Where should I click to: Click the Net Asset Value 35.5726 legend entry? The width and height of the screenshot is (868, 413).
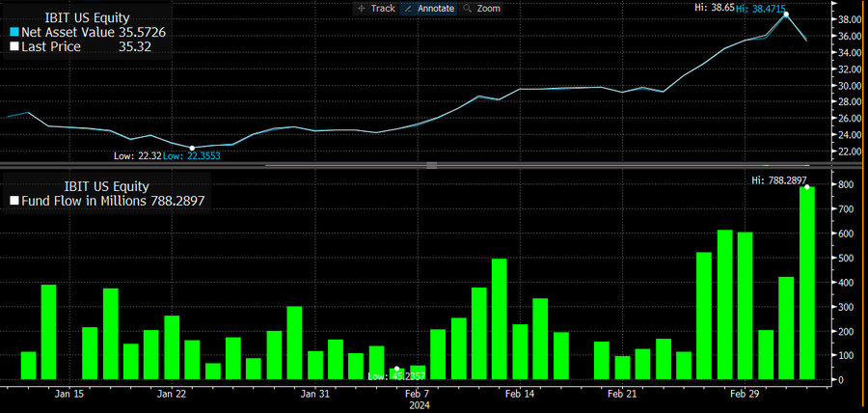88,33
